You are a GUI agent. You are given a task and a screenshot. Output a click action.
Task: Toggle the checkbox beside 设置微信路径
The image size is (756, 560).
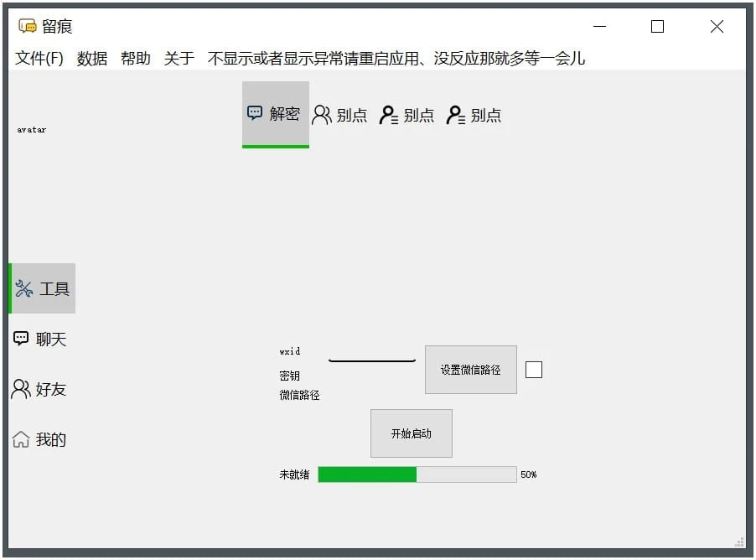pos(534,370)
